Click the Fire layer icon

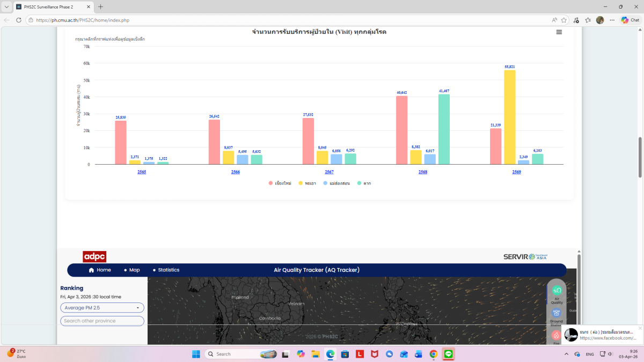[557, 335]
